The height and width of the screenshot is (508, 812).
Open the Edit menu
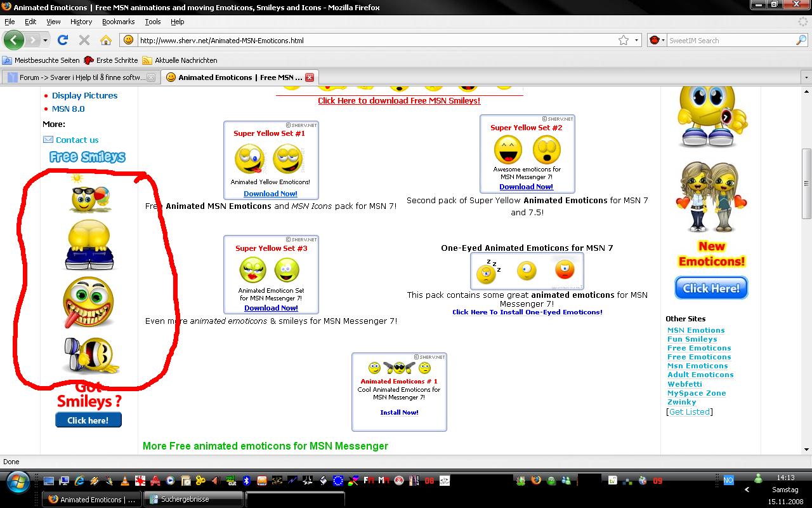(x=30, y=22)
